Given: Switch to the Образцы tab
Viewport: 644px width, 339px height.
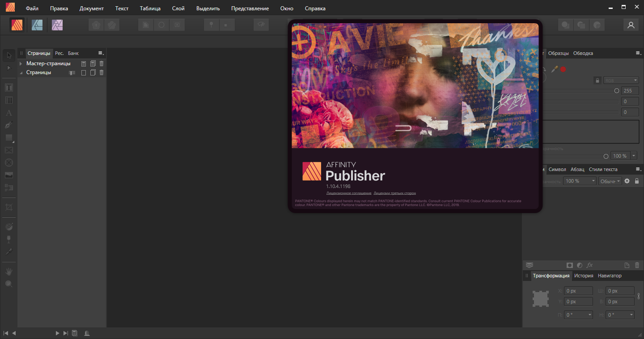Looking at the screenshot, I should (x=558, y=53).
